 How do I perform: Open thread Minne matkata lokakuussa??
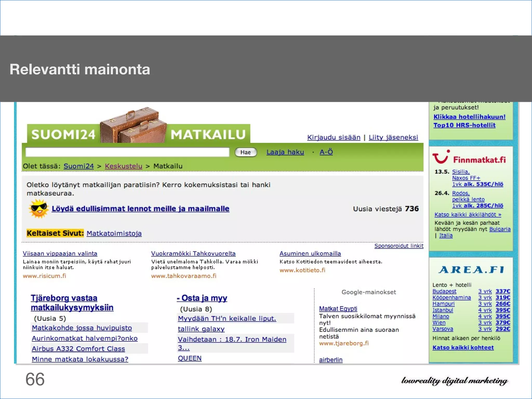click(x=80, y=359)
